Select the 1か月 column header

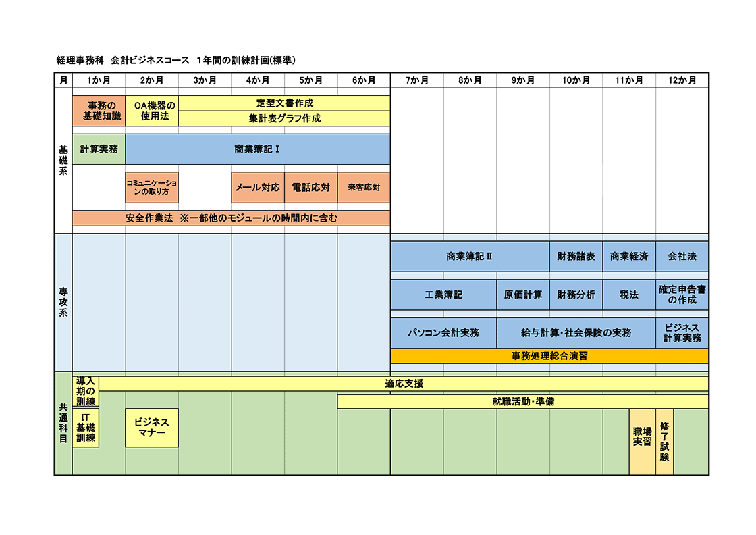pyautogui.click(x=99, y=80)
